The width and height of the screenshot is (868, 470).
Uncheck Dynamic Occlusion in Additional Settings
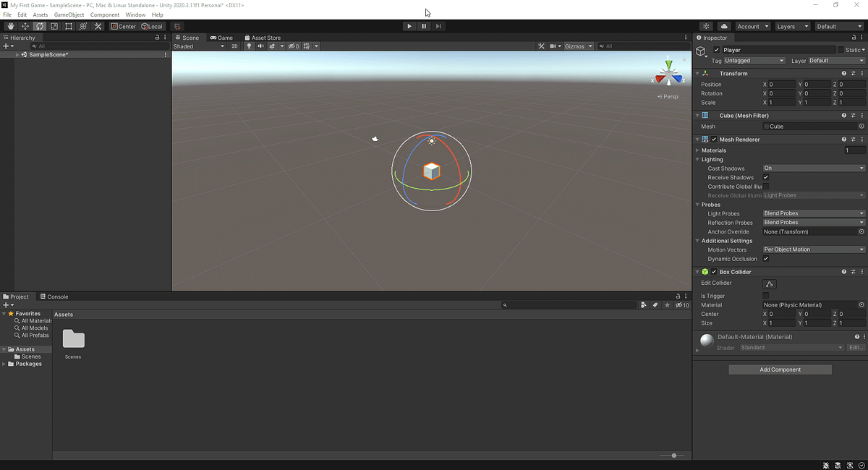(x=765, y=258)
